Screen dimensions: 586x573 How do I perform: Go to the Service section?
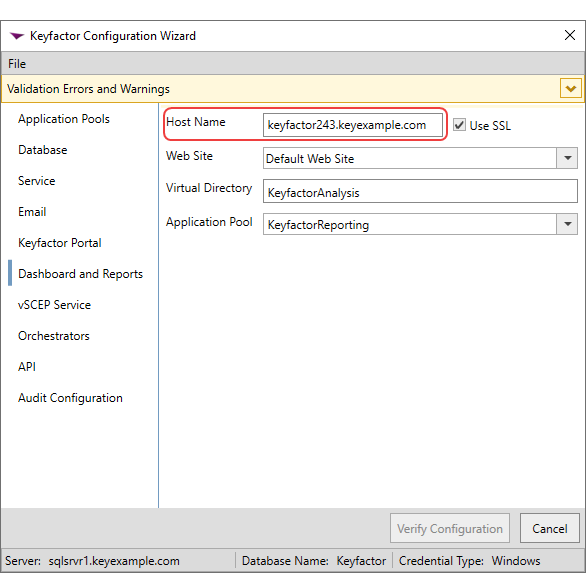point(37,181)
